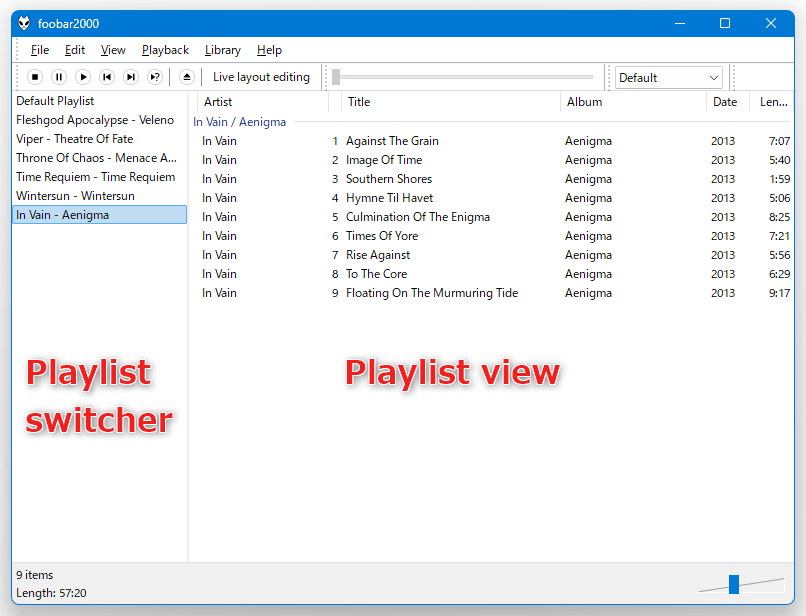Select Throne Of Chaos - Menace playlist
The height and width of the screenshot is (616, 806).
99,158
